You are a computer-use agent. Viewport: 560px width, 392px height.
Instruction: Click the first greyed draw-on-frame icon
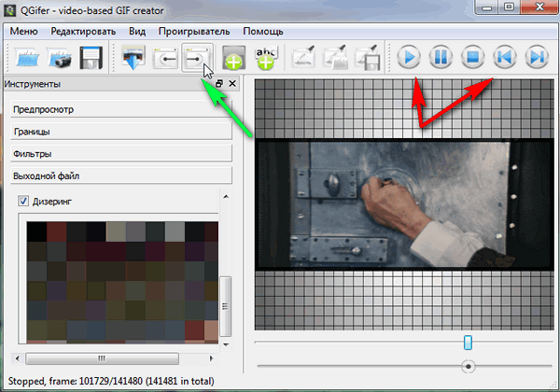pyautogui.click(x=303, y=57)
